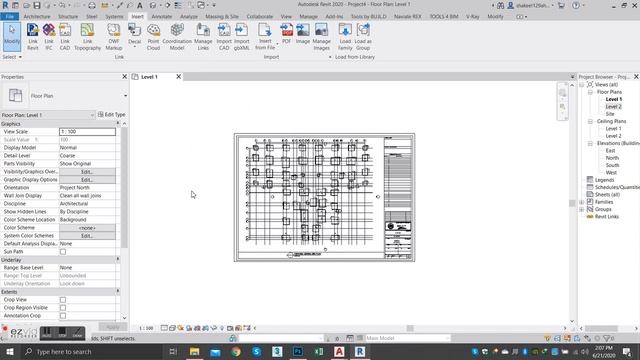This screenshot has width=640, height=360.
Task: Open the Massing & Site ribbon tab
Action: (x=222, y=17)
